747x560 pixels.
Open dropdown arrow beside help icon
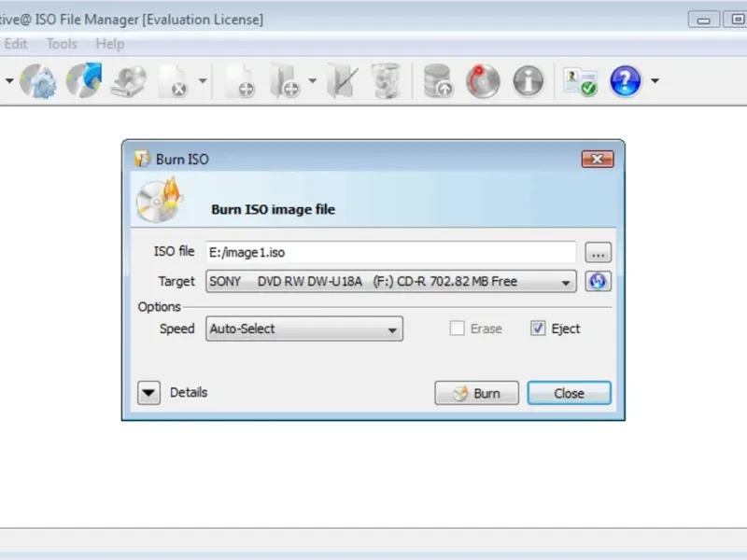[655, 81]
